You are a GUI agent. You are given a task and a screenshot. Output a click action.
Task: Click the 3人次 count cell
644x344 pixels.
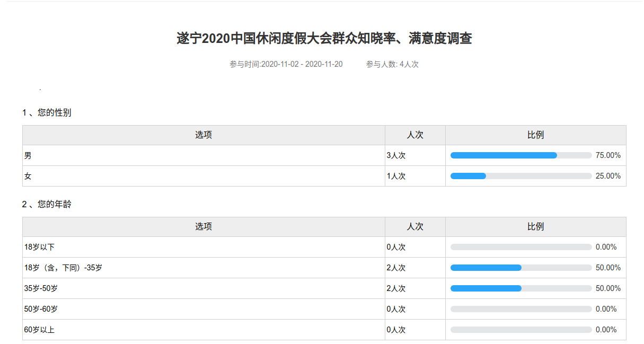click(396, 155)
